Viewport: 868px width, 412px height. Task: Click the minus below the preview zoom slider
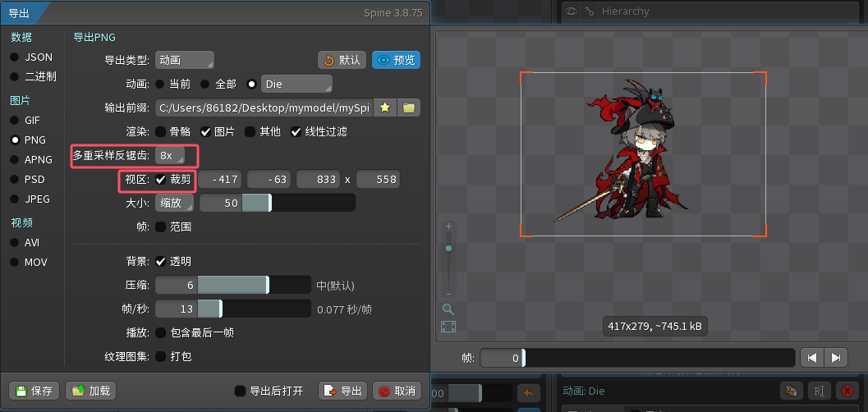(448, 294)
